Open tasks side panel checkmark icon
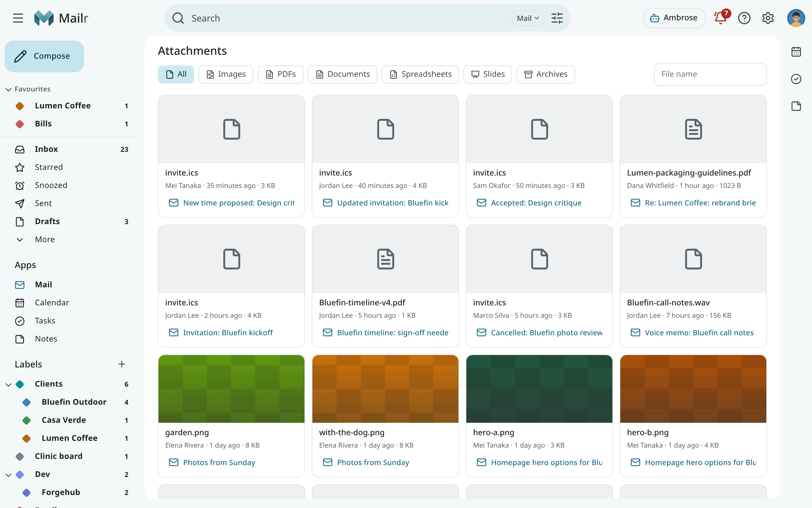 pos(796,79)
